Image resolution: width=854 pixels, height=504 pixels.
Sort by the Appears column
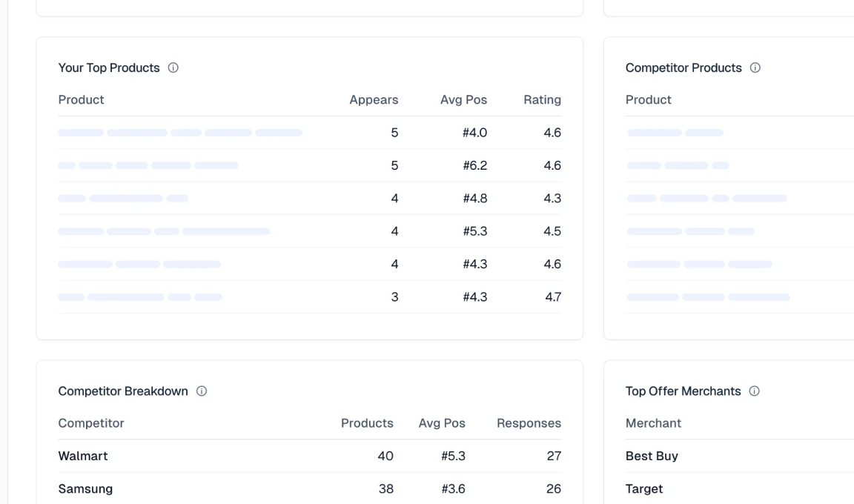click(374, 99)
